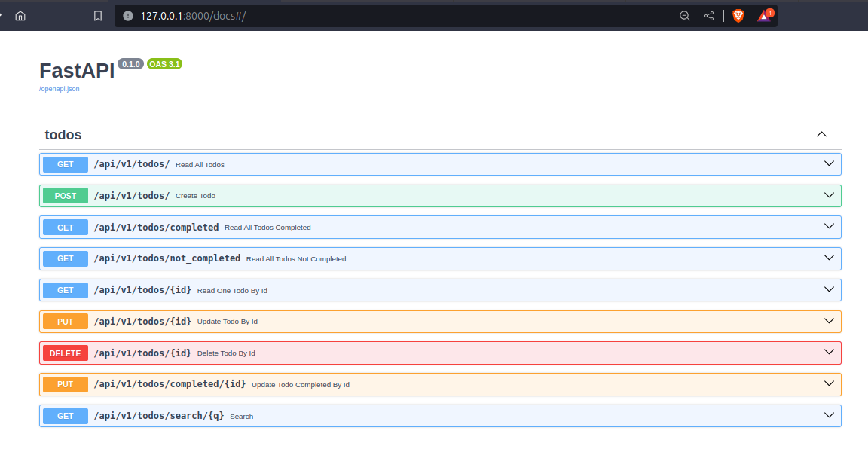Open Brave Shields lion icon
Viewport: 868px width, 449px height.
point(738,16)
